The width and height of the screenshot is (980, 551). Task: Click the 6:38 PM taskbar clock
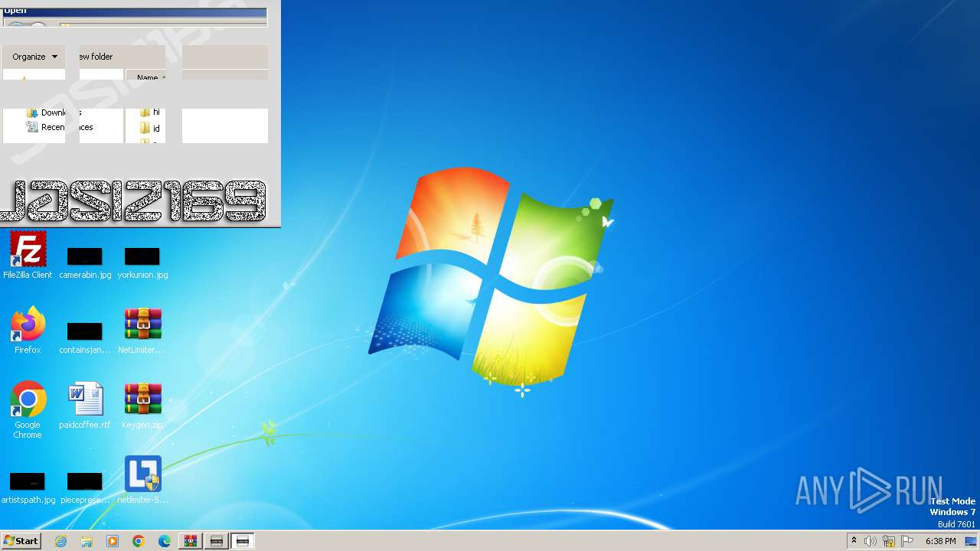[940, 541]
